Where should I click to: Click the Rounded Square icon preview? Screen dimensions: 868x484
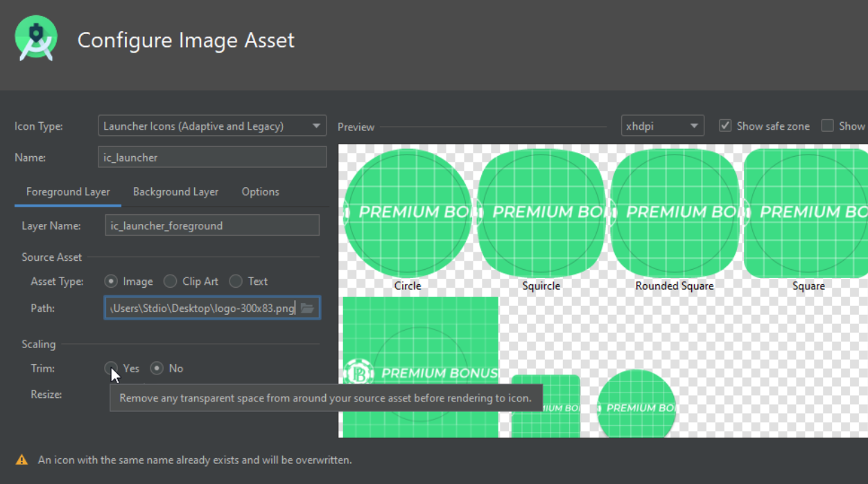click(675, 211)
